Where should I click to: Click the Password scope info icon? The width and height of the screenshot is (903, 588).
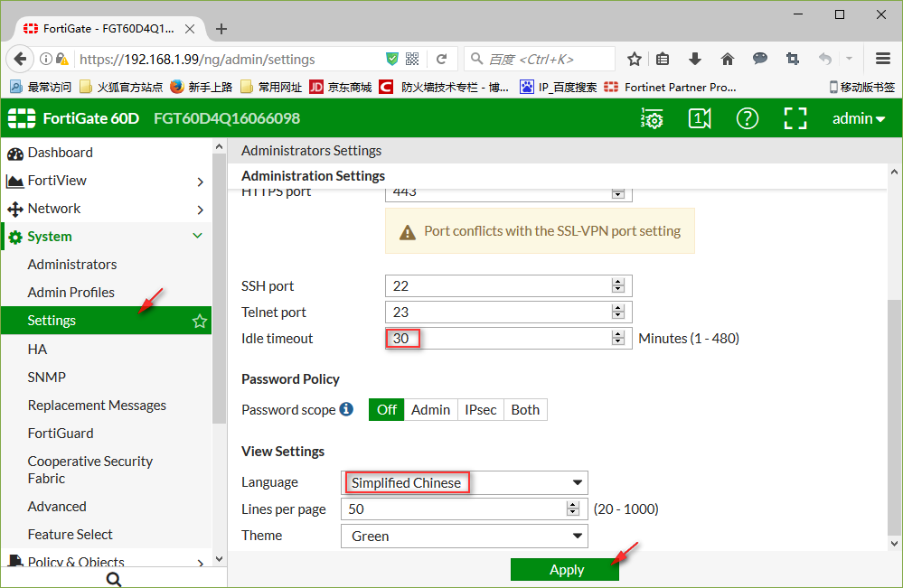point(346,409)
